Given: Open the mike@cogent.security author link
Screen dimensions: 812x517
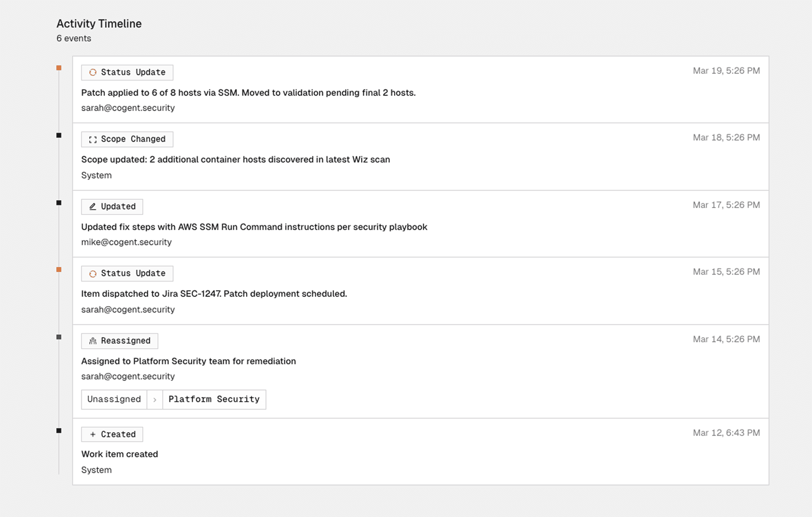Looking at the screenshot, I should [126, 242].
